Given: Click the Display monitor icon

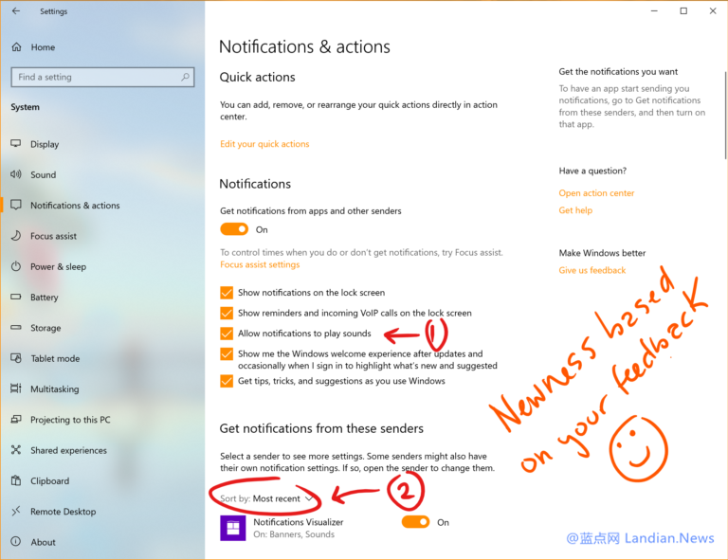Looking at the screenshot, I should click(x=16, y=144).
